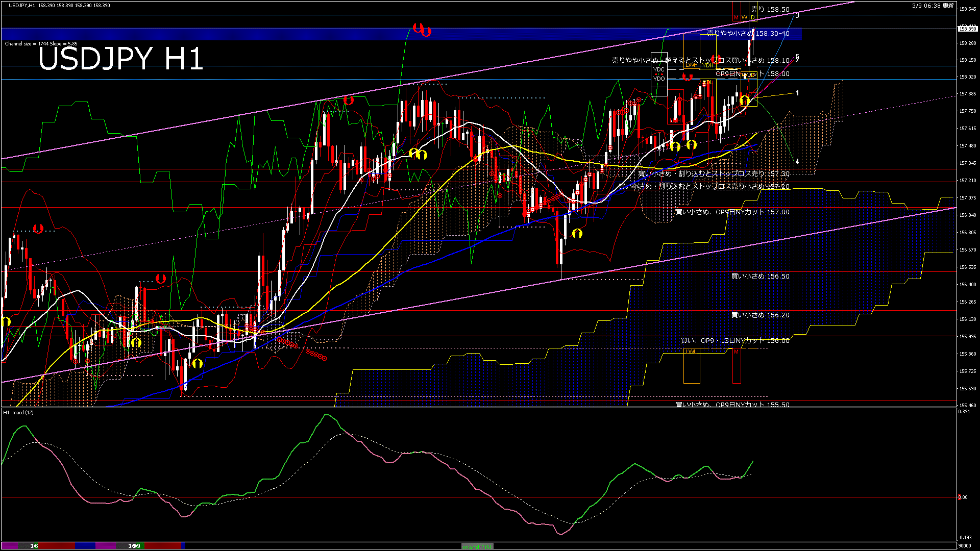The image size is (980, 551).
Task: Click the YDC label box
Action: coord(659,69)
